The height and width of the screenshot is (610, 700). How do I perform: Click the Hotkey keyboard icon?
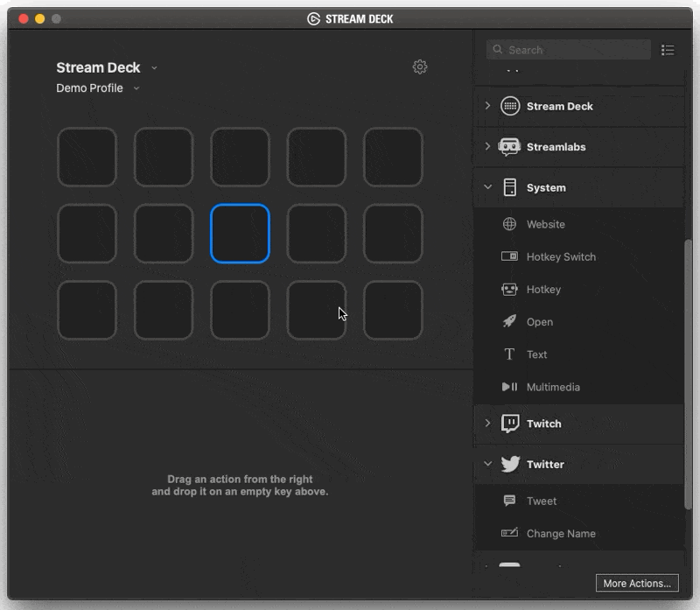[x=509, y=289]
